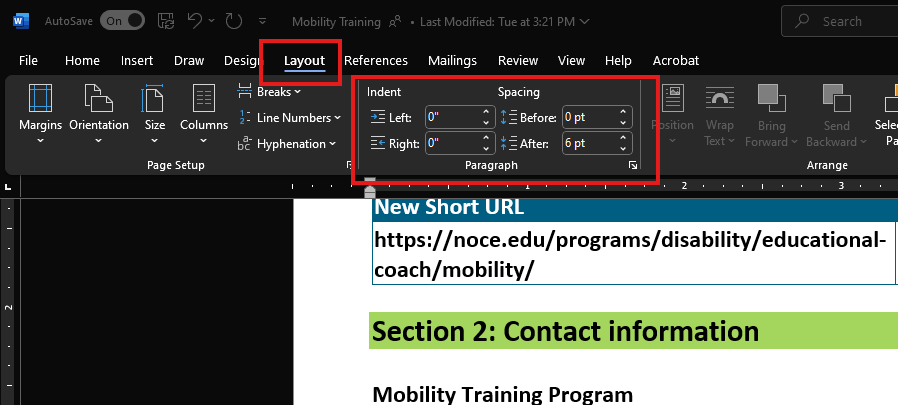Click the Hyphenation bc icon
Viewport: 898px width, 405px height.
tap(245, 144)
